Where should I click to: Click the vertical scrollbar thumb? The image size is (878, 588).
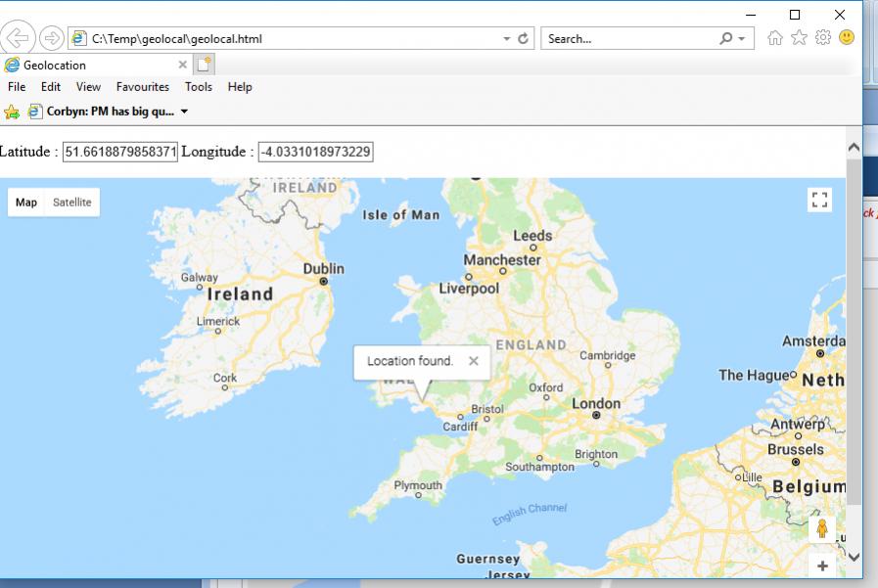tap(854, 333)
